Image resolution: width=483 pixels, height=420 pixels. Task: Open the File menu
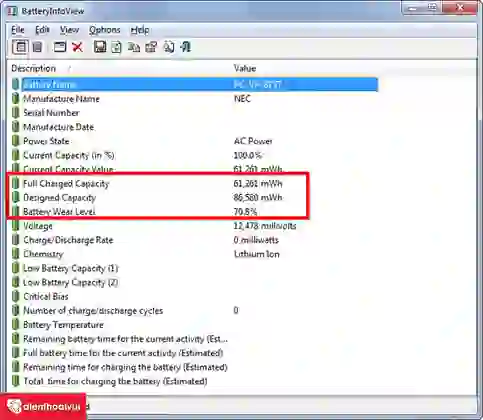pos(18,30)
